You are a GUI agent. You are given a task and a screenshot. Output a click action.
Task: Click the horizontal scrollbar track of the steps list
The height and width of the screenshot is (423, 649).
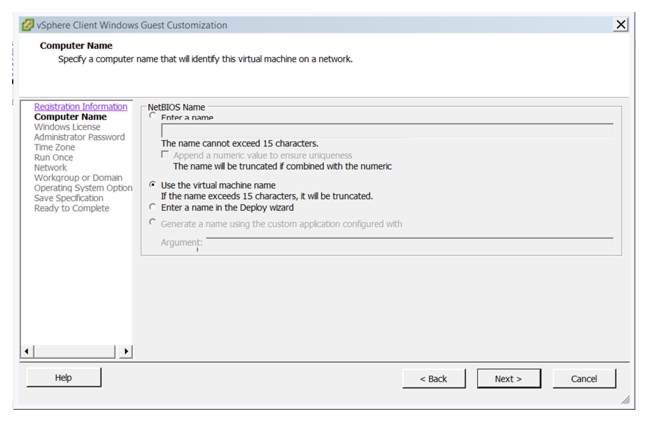tap(75, 351)
